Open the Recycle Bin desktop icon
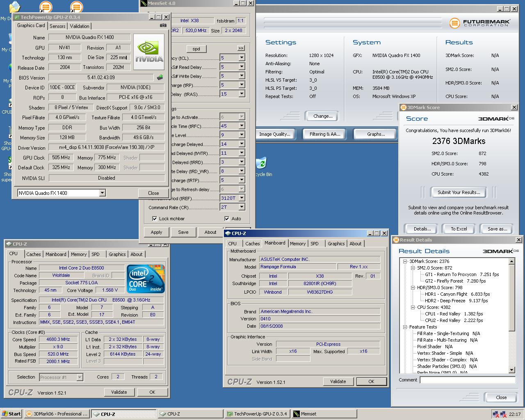Screen dimensions: 525x420 (261, 167)
